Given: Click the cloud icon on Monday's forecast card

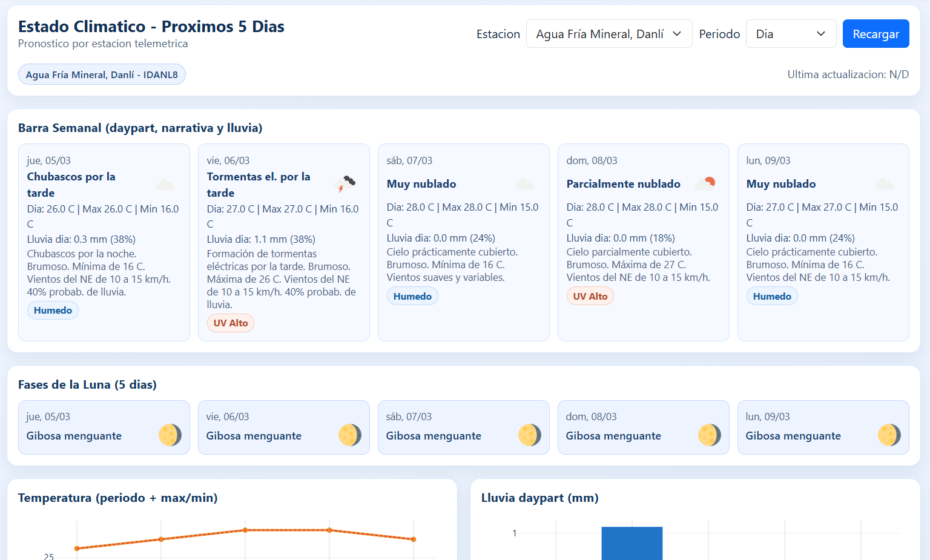Looking at the screenshot, I should tap(884, 184).
